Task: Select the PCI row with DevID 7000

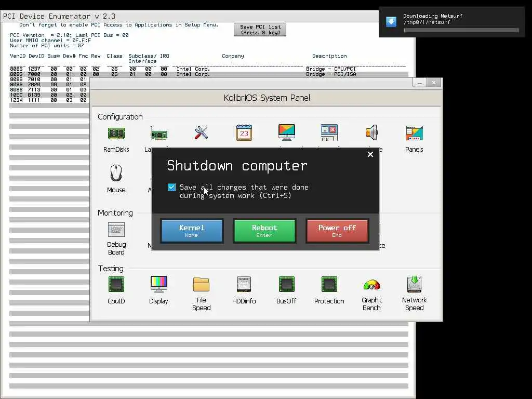Action: click(209, 74)
